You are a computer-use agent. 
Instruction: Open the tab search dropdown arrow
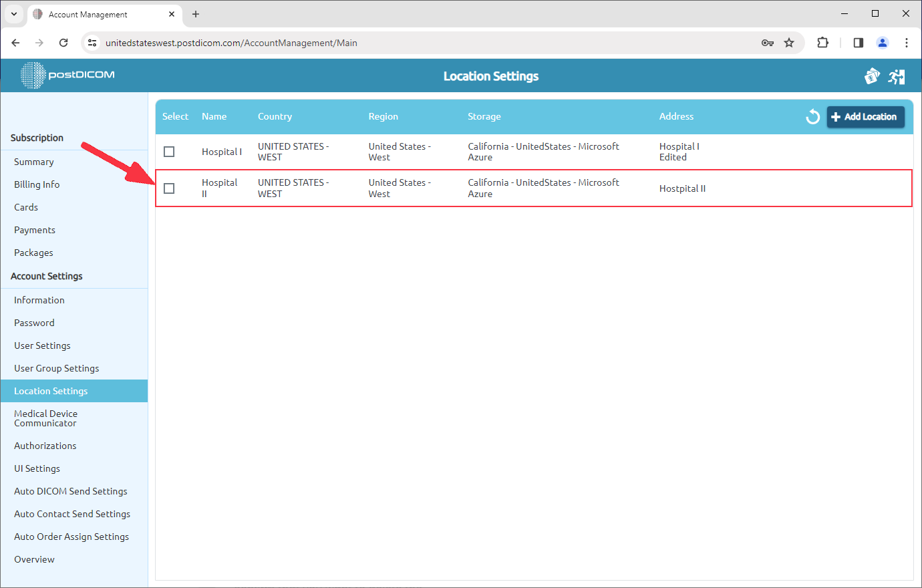pyautogui.click(x=13, y=13)
